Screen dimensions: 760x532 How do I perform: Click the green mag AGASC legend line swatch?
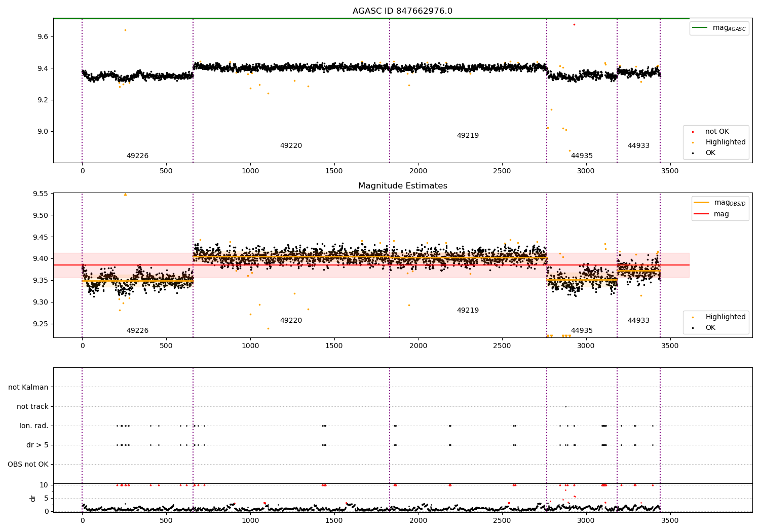[x=700, y=28]
